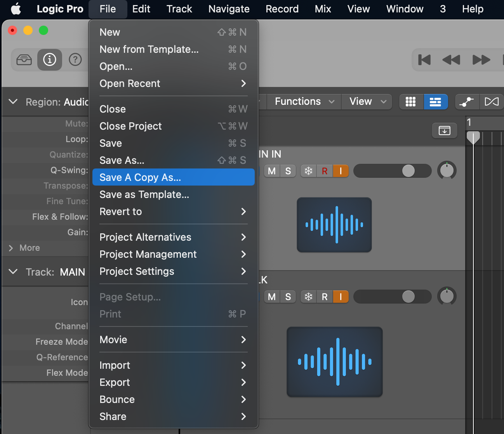Mute the first track
The width and height of the screenshot is (504, 434).
[x=272, y=171]
